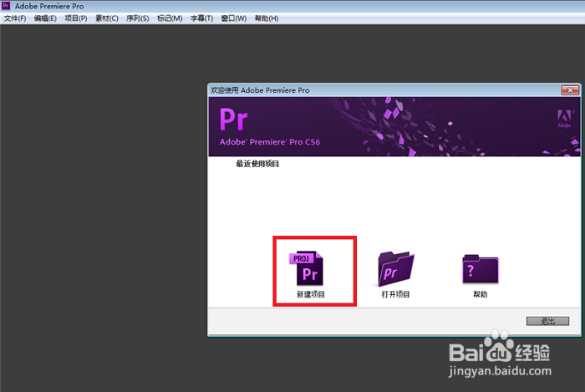Click the 打开项目 (Open Project) folder icon
Screen dimensions: 585x392
click(x=395, y=268)
